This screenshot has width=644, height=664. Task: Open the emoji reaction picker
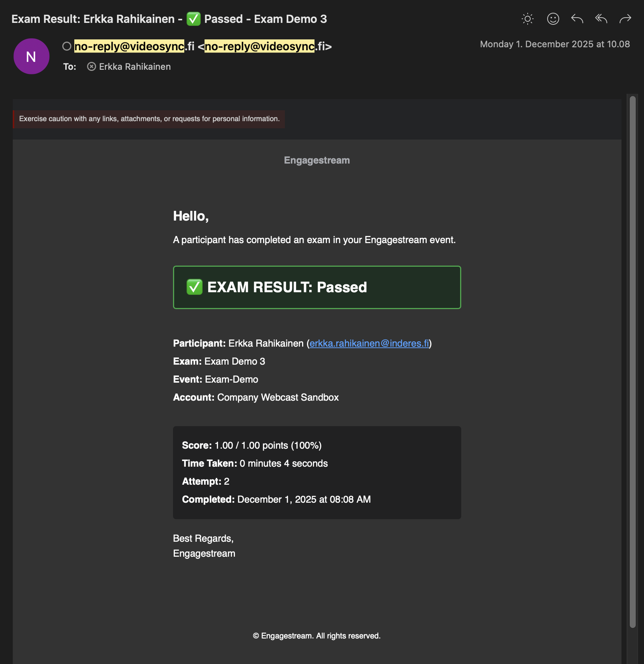553,19
